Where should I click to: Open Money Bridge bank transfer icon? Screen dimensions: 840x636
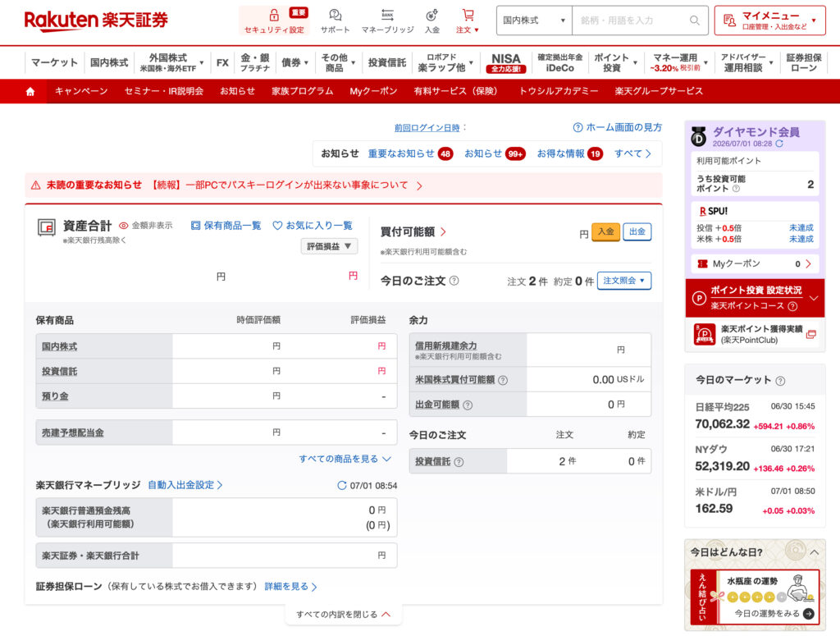tap(387, 15)
